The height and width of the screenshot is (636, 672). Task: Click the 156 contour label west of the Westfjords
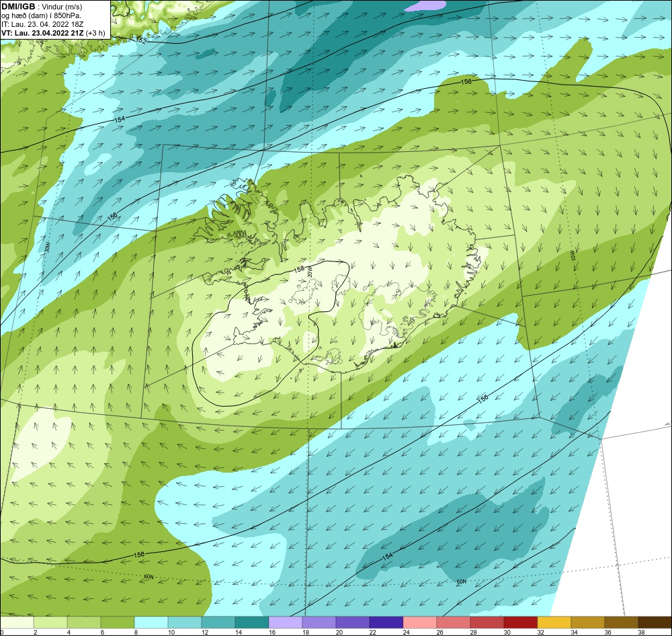click(112, 217)
